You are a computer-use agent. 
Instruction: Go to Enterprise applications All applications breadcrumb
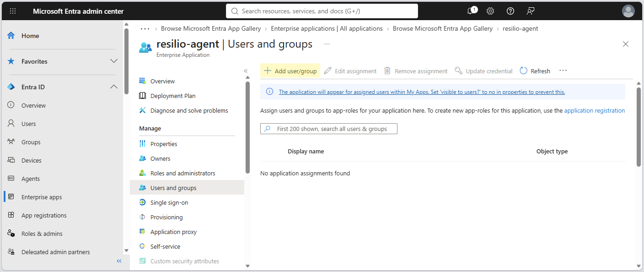tap(327, 28)
